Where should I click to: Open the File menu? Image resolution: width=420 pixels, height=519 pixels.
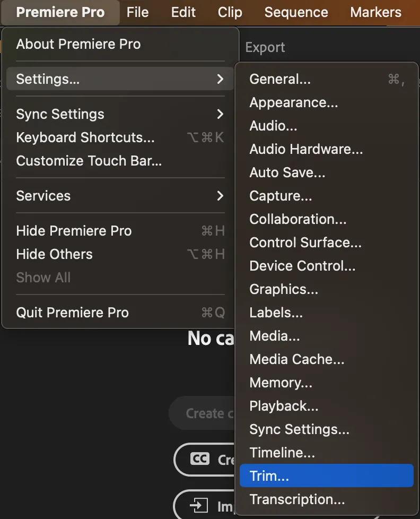pos(137,12)
